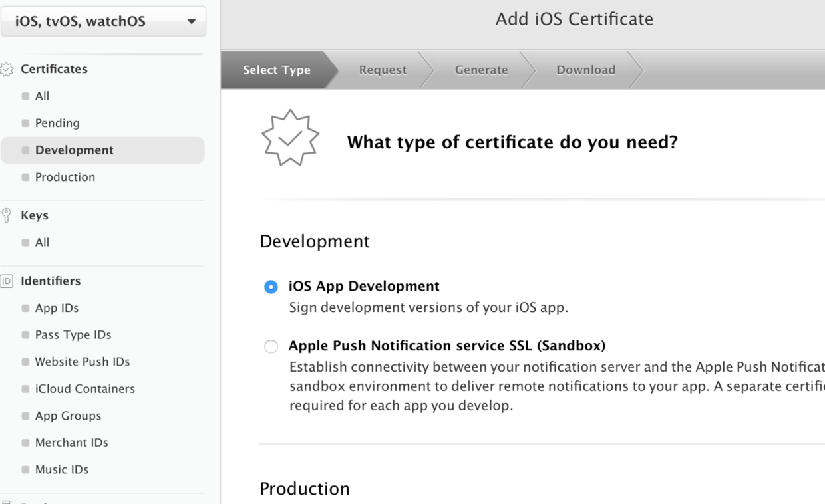Click the bullet beside Pending
The image size is (825, 504).
tap(25, 123)
